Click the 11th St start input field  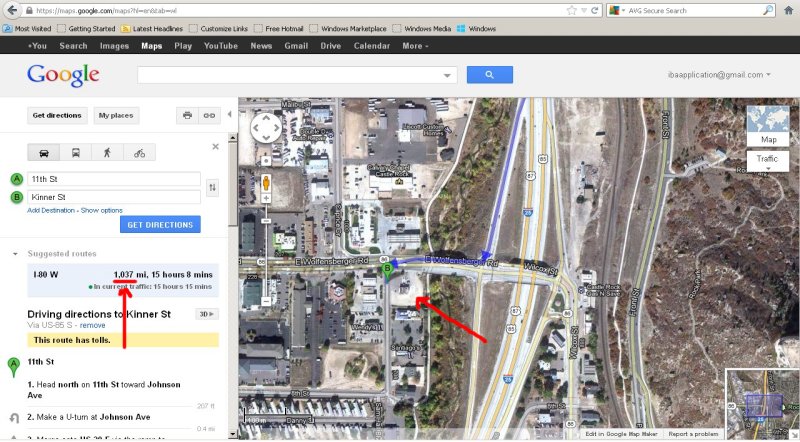pyautogui.click(x=114, y=179)
